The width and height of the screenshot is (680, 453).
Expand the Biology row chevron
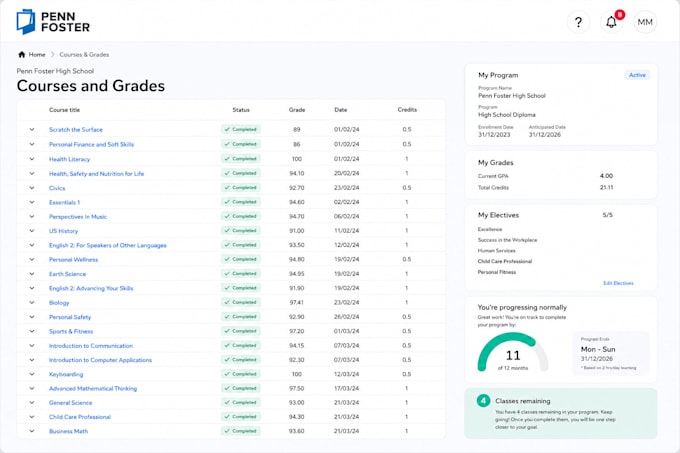point(32,303)
